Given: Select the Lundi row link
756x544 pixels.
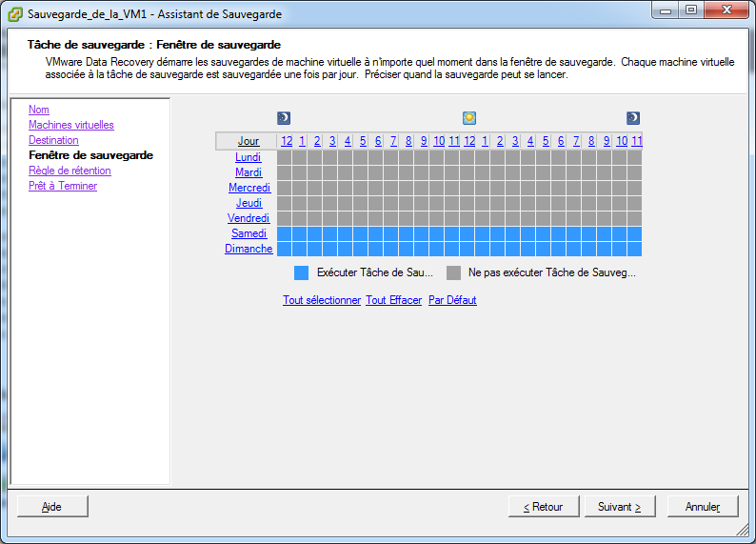Looking at the screenshot, I should (248, 157).
